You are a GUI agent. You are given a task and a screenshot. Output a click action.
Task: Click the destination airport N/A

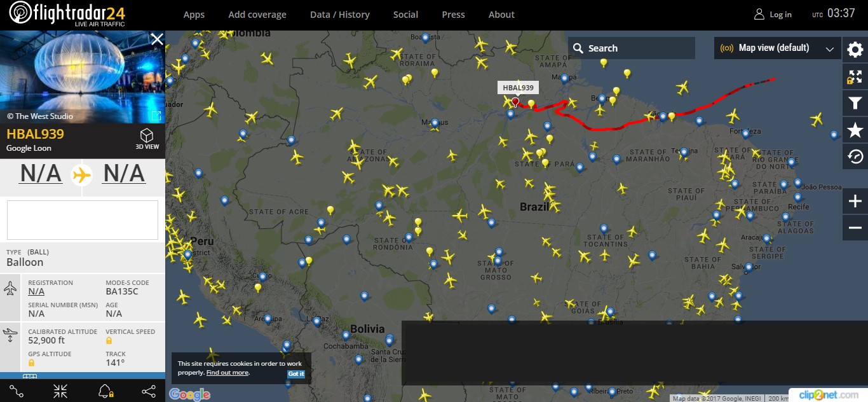pos(124,173)
